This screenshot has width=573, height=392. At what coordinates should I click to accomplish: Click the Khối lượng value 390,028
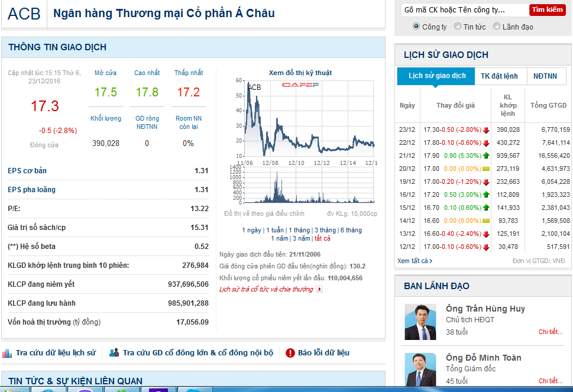point(106,143)
